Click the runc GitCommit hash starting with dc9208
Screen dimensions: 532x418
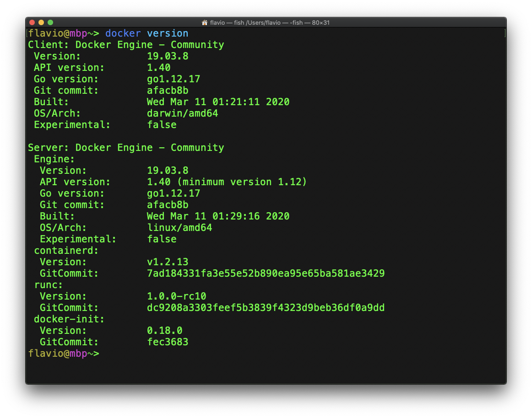(266, 308)
